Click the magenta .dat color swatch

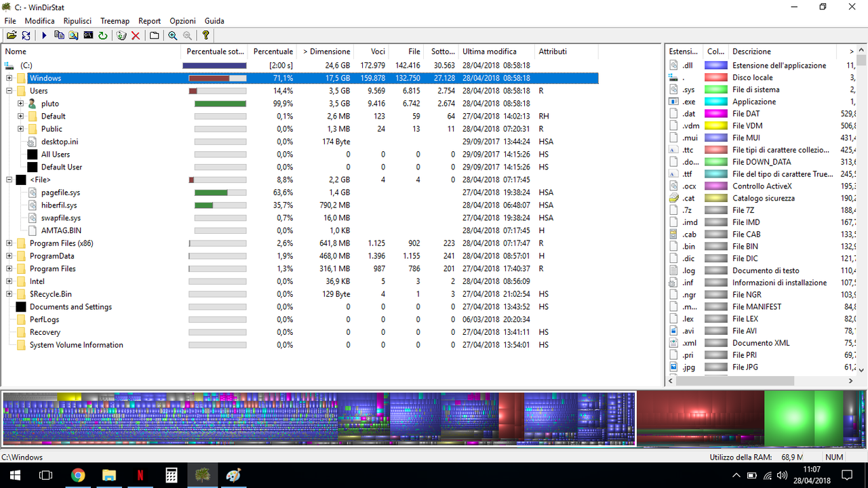point(715,114)
